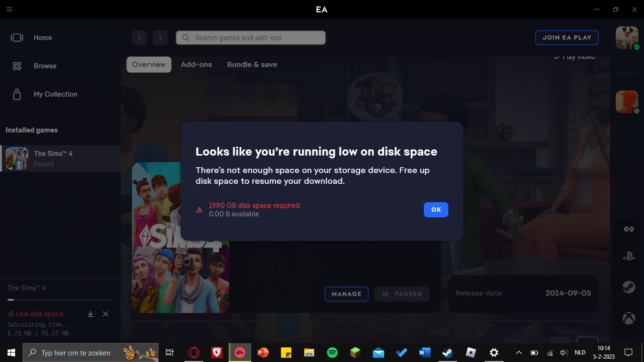Viewport: 644px width, 362px height.
Task: Click the NLD language indicator
Action: (580, 353)
